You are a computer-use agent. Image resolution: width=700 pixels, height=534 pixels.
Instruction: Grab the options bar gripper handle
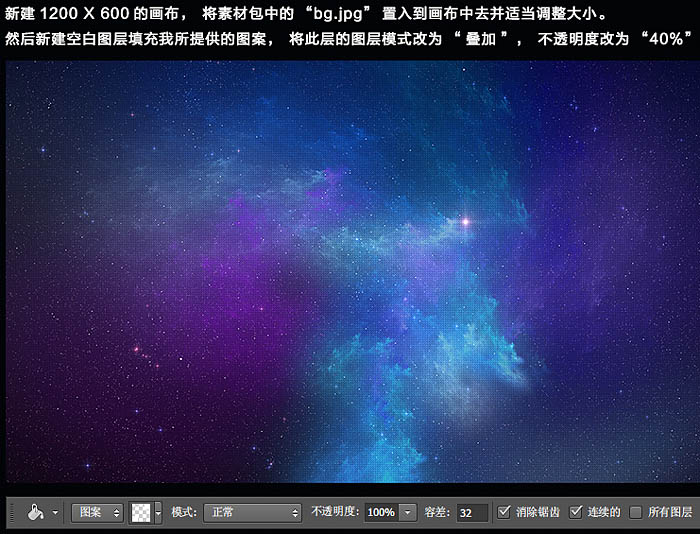click(12, 512)
